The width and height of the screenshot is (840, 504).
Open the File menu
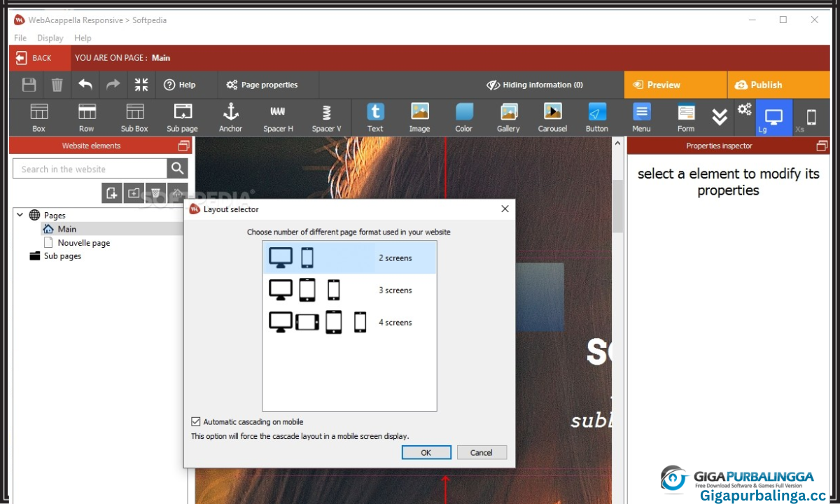click(x=20, y=38)
